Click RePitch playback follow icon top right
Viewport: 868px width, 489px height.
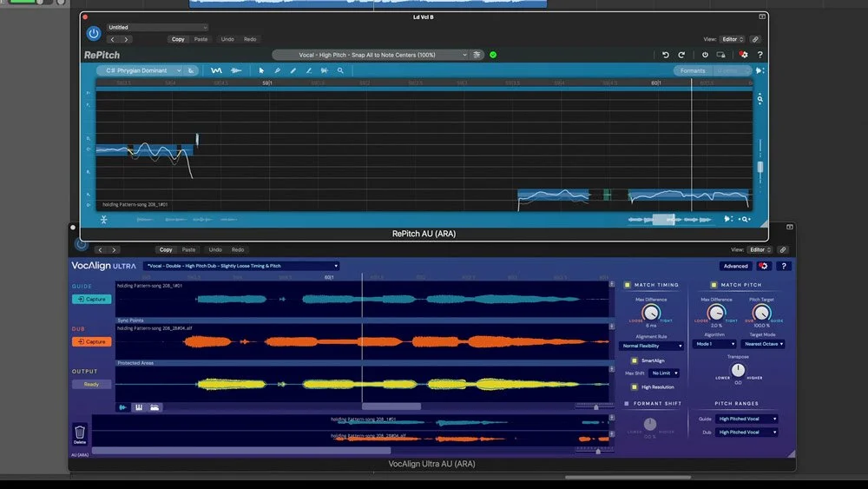759,71
